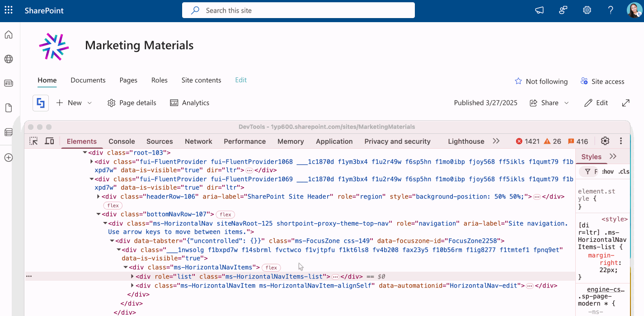
Task: Open Privacy and security tab
Action: (397, 141)
